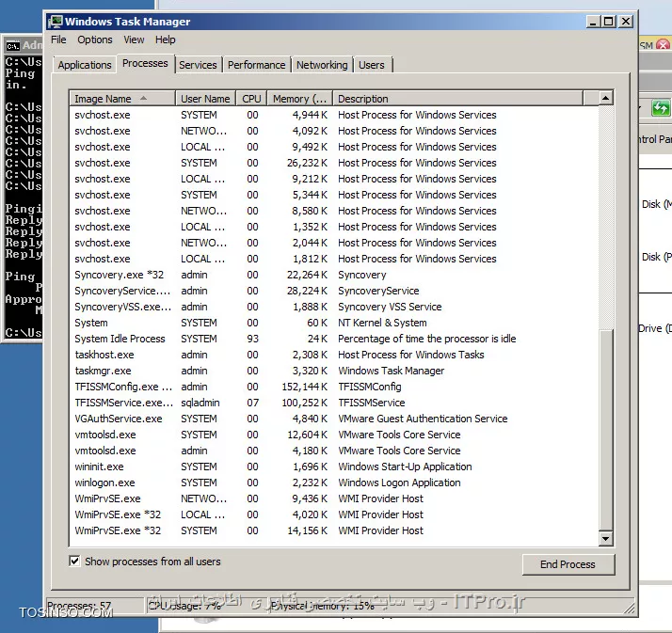672x633 pixels.
Task: Sort by Memory column header
Action: click(299, 99)
